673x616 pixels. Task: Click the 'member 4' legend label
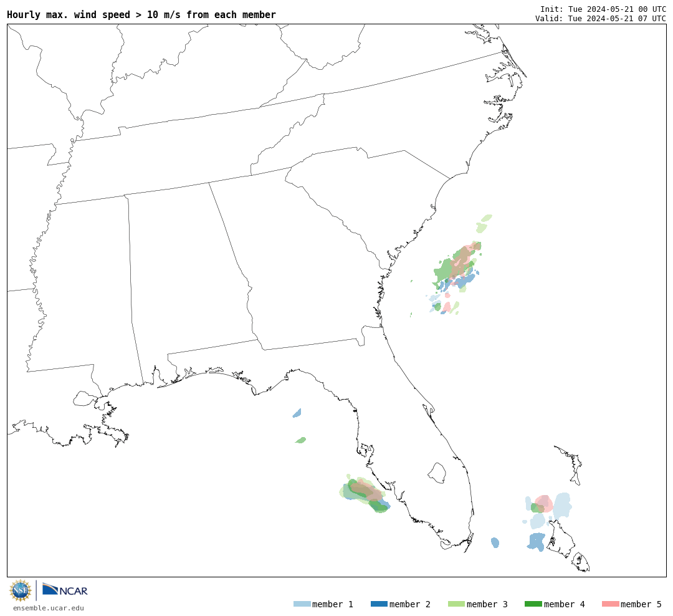pos(564,604)
